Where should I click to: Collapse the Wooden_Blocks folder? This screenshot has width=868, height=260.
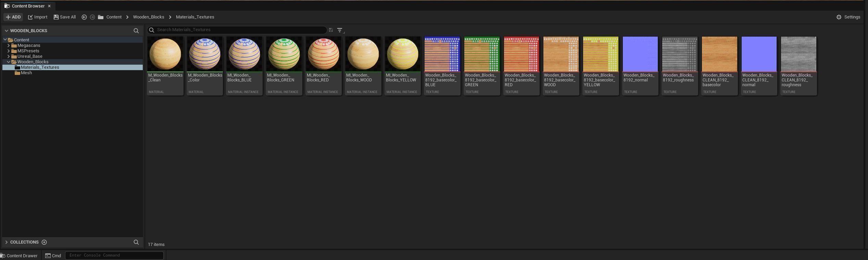[x=9, y=62]
